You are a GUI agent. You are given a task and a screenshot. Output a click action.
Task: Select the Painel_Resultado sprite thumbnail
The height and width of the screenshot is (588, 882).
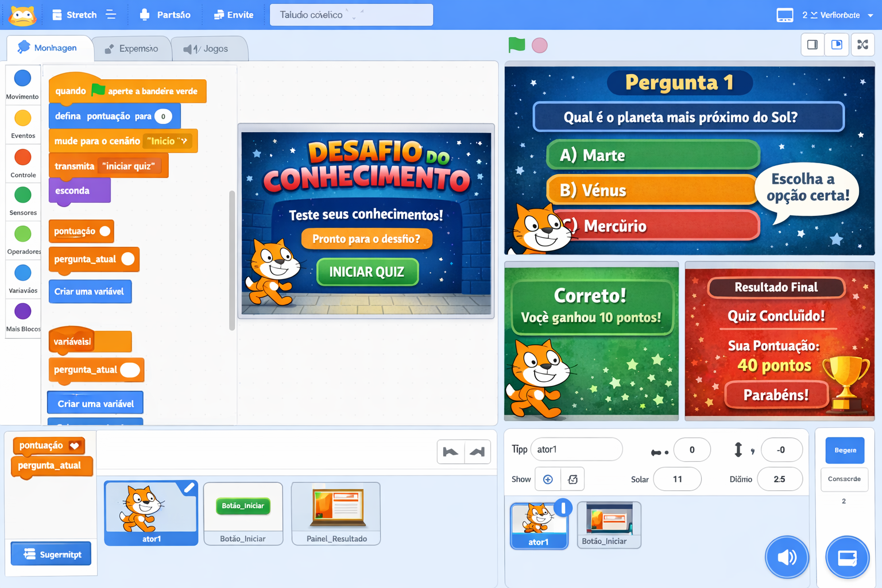[336, 513]
